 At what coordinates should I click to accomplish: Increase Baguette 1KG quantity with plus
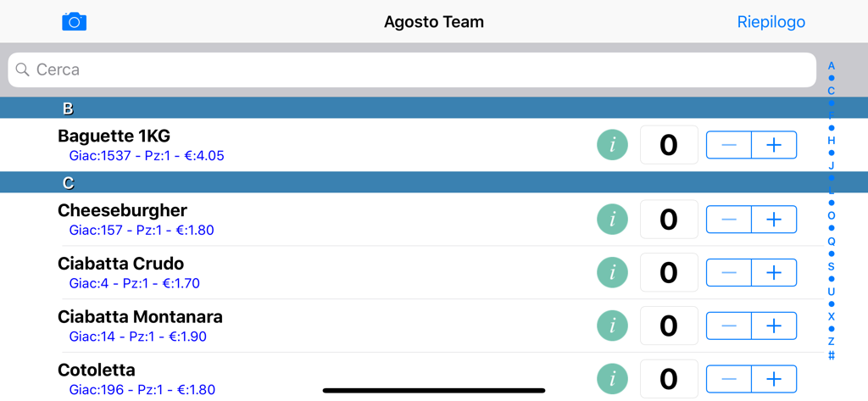[x=774, y=146]
